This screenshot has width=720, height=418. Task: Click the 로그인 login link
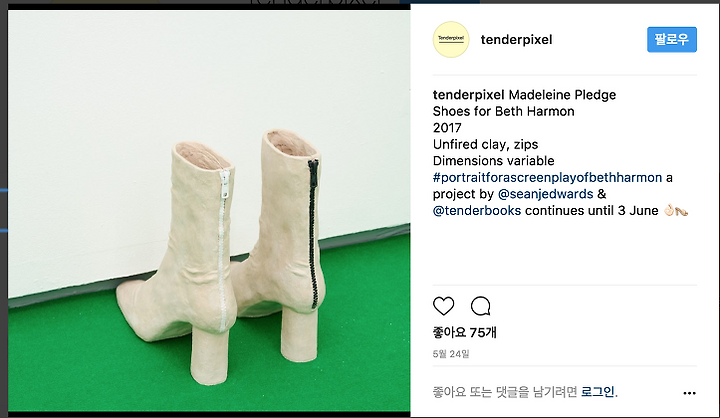click(x=598, y=392)
